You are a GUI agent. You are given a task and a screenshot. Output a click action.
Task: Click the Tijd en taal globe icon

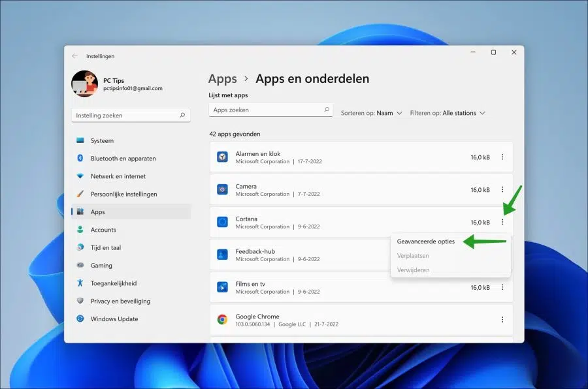(x=80, y=247)
